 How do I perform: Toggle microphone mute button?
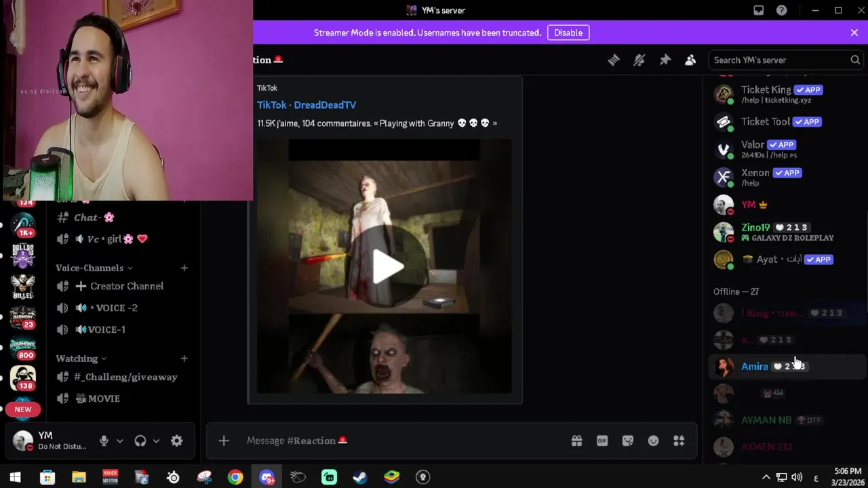click(x=104, y=441)
